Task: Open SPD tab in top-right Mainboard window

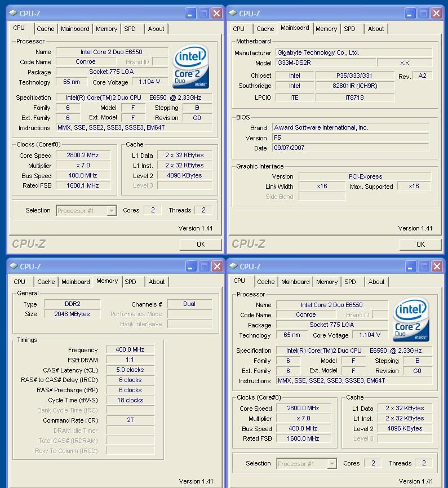Action: 349,29
